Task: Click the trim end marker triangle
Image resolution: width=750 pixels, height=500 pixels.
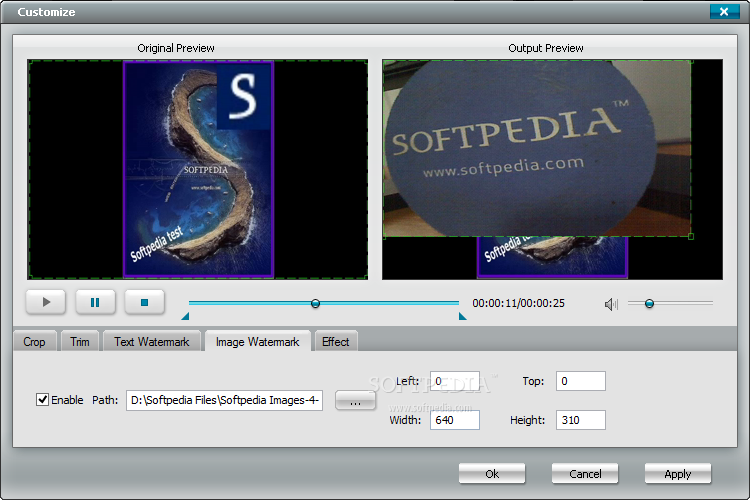Action: coord(463,316)
